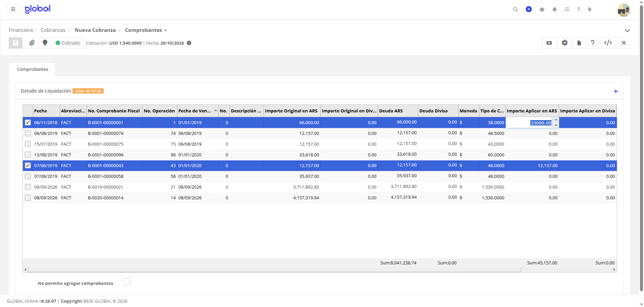Image resolution: width=644 pixels, height=307 pixels.
Task: Click the cash payment toolbar icon
Action: point(549,43)
